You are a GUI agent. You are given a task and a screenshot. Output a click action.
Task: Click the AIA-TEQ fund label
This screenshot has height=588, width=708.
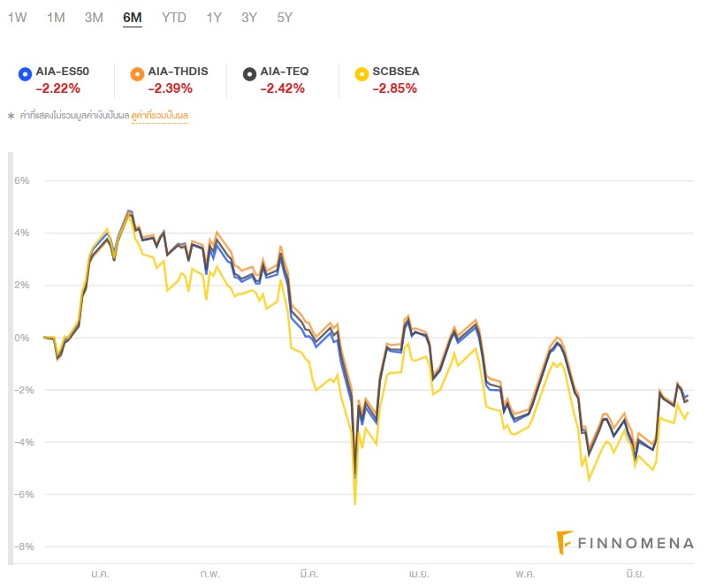tap(286, 73)
